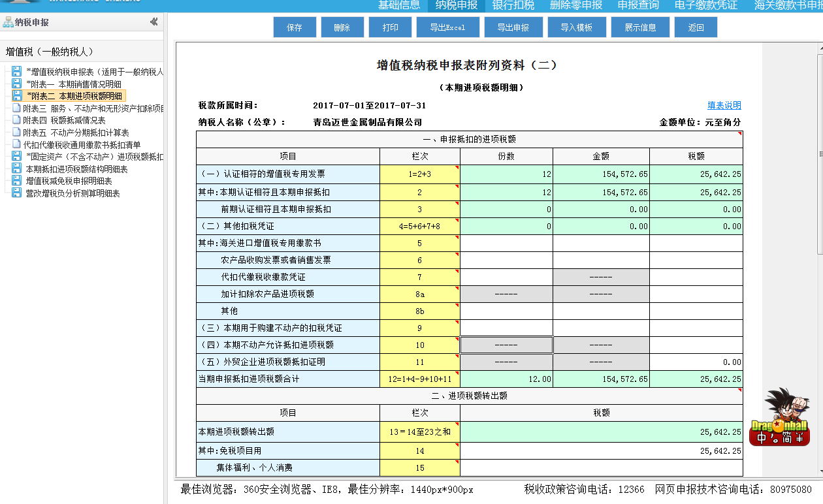This screenshot has width=823, height=504.
Task: Click 海关进口增值税专用缴款书 份数 input cell
Action: (x=506, y=244)
